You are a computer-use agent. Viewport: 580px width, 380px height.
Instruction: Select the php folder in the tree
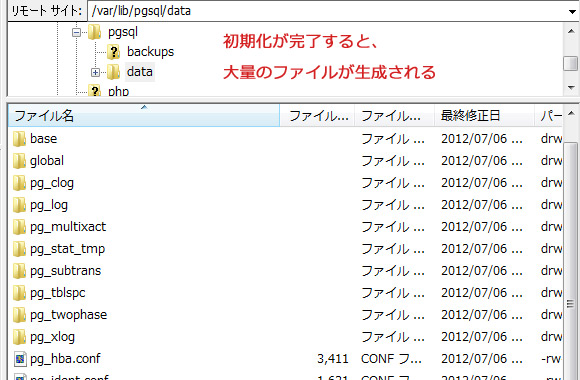coord(118,91)
